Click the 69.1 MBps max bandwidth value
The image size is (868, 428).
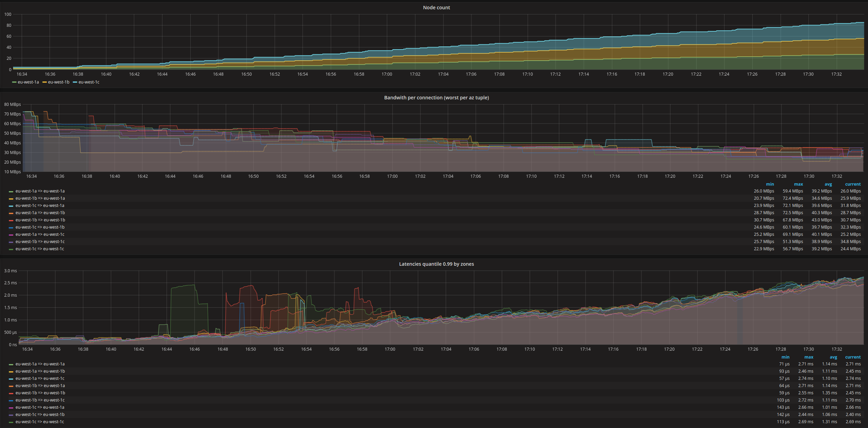tap(793, 234)
